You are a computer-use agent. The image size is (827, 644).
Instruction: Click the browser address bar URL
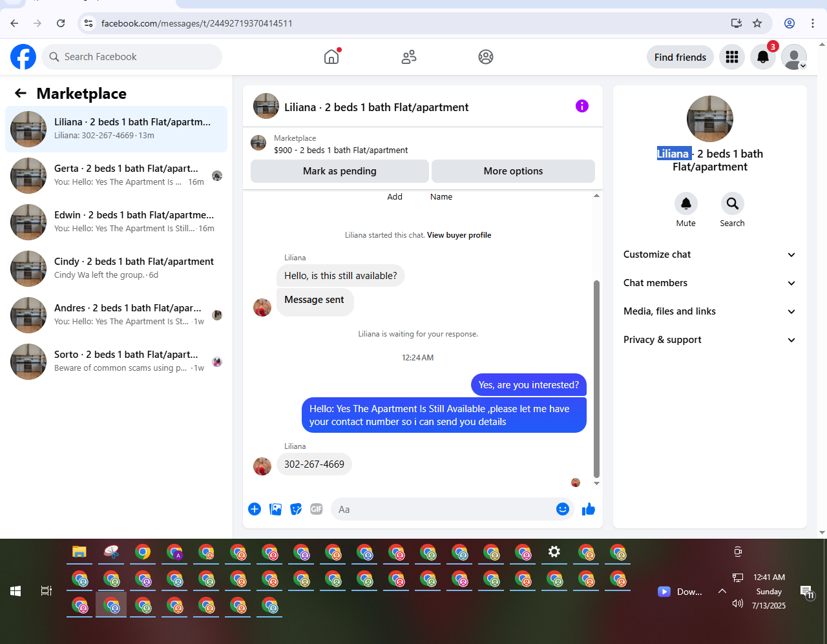coord(197,23)
